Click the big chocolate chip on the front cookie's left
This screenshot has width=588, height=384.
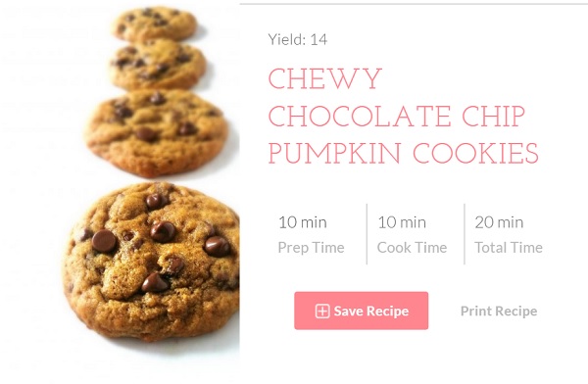pyautogui.click(x=104, y=241)
